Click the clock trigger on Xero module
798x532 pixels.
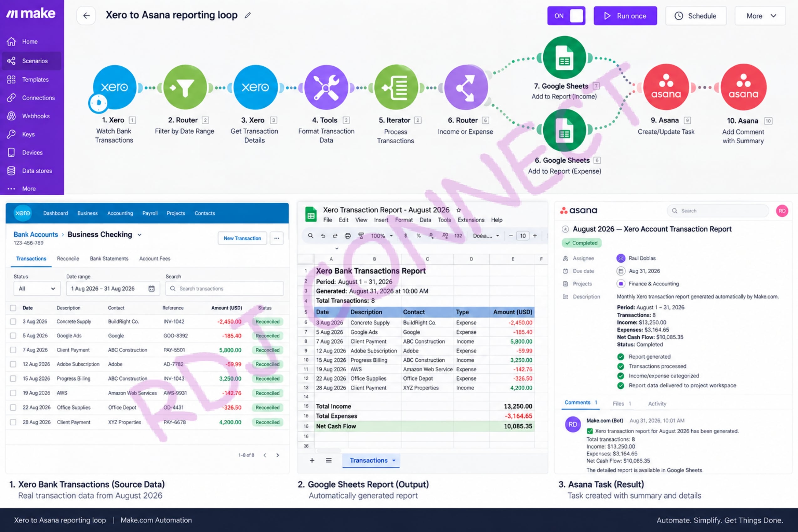98,102
